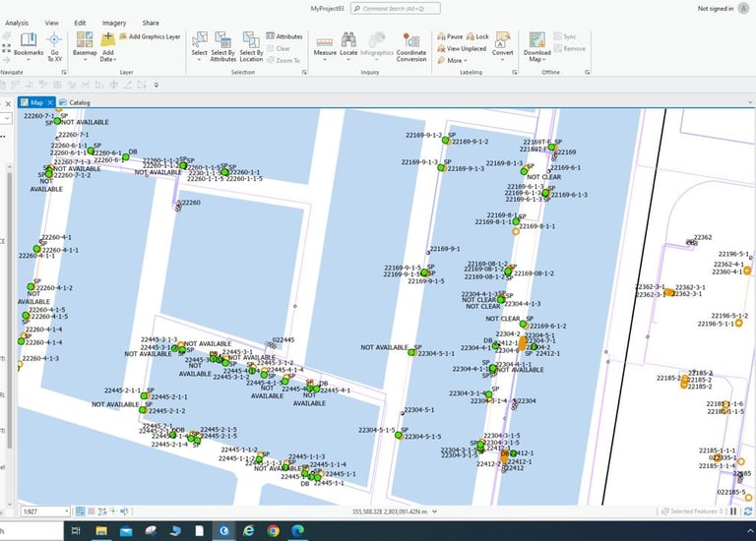Image resolution: width=756 pixels, height=541 pixels.
Task: Open Labeling group dialog launcher
Action: click(x=515, y=72)
